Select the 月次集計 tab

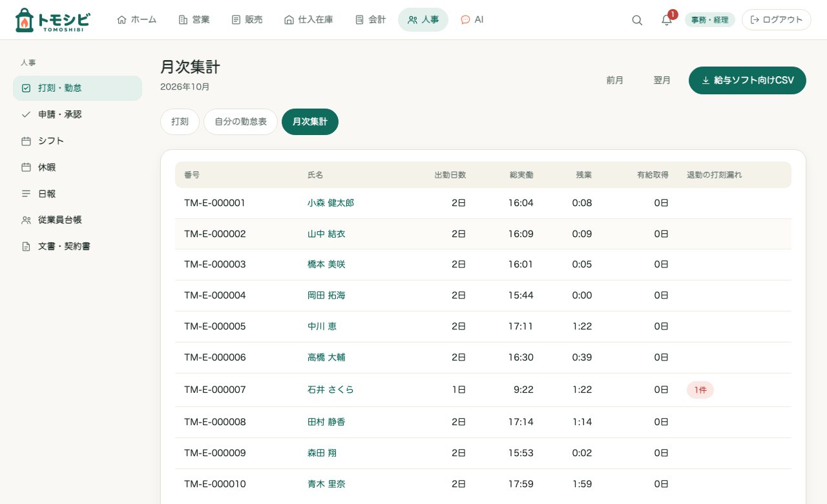310,121
